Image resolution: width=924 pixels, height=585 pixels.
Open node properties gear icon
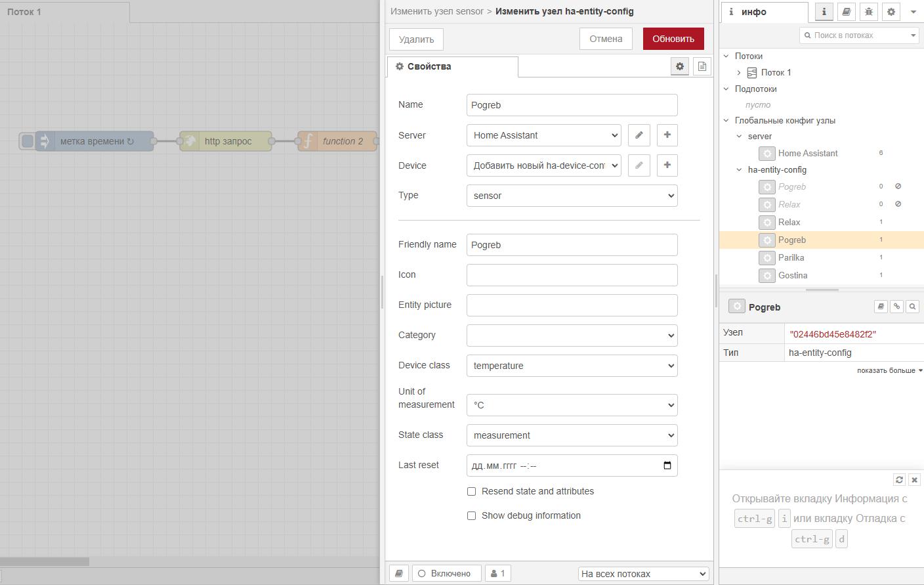click(679, 66)
